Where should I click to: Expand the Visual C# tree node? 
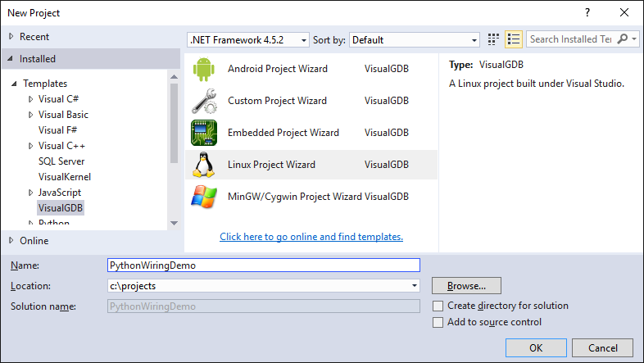click(30, 99)
